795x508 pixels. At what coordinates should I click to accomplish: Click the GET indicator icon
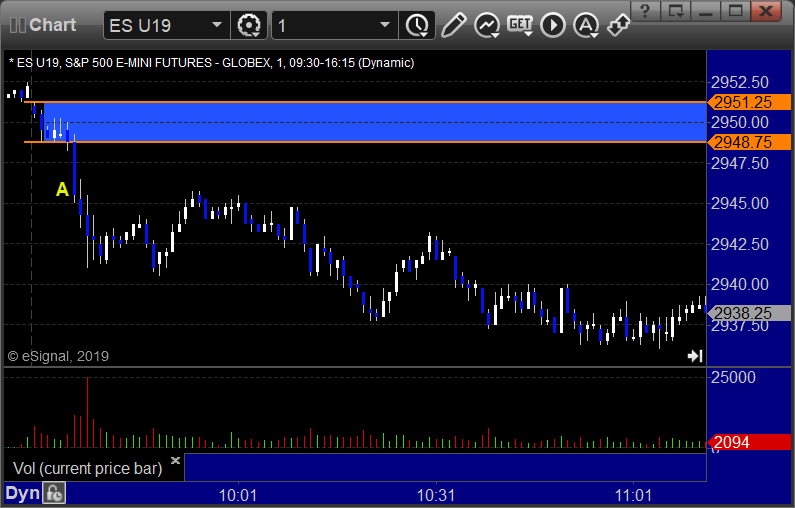click(520, 25)
